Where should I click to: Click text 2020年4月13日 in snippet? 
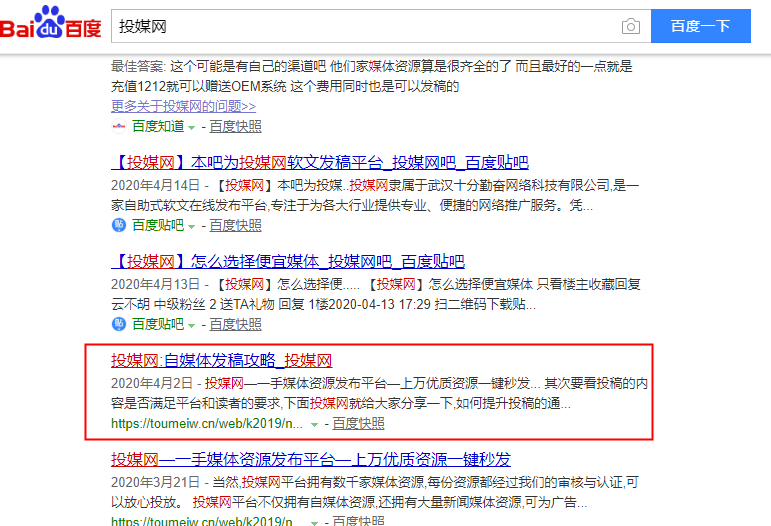[x=155, y=284]
